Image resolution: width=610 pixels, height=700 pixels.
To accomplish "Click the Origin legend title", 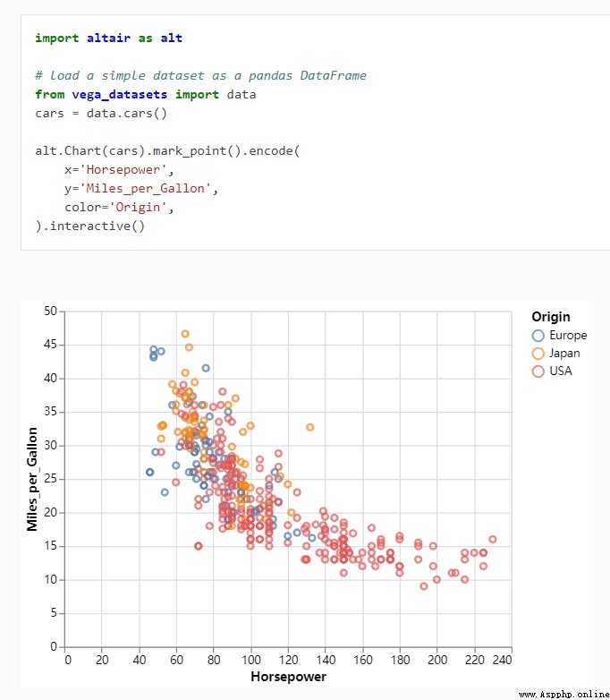I will [551, 317].
